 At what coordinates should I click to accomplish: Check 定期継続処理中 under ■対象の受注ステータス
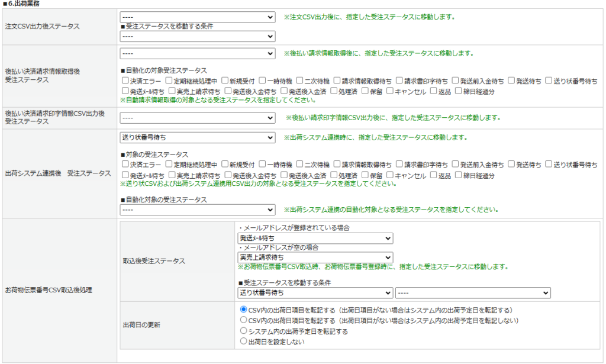[169, 164]
